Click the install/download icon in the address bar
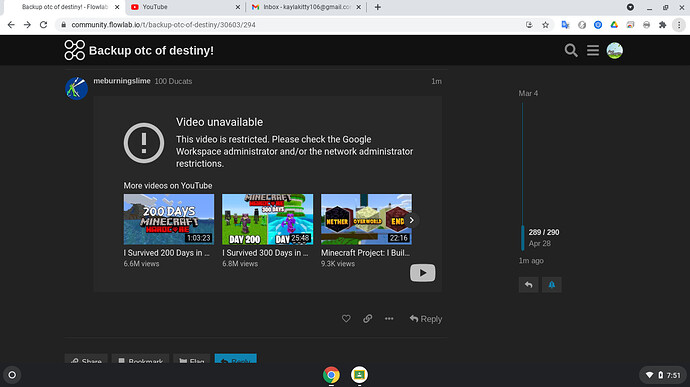This screenshot has height=387, width=690. [529, 25]
